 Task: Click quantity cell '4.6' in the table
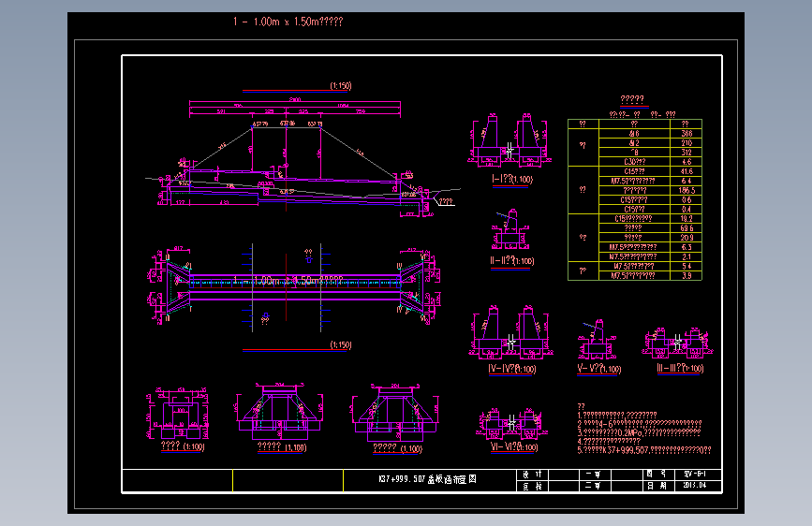[687, 162]
